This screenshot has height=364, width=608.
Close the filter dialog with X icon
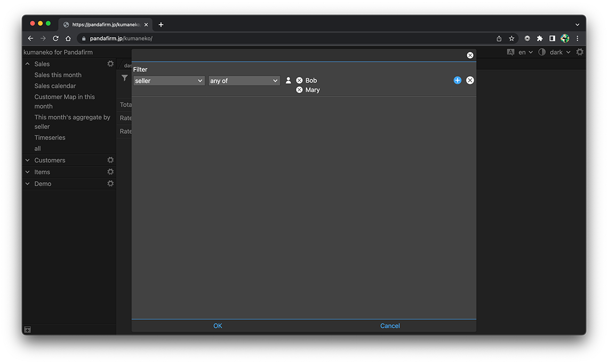point(470,55)
